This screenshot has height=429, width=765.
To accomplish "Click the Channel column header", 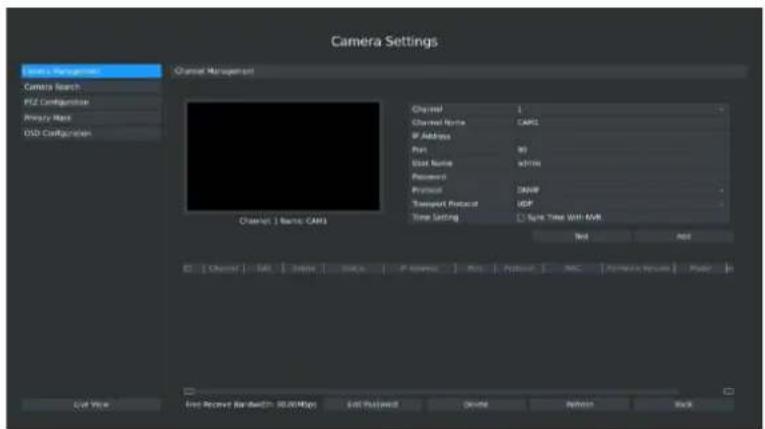I will tap(223, 269).
